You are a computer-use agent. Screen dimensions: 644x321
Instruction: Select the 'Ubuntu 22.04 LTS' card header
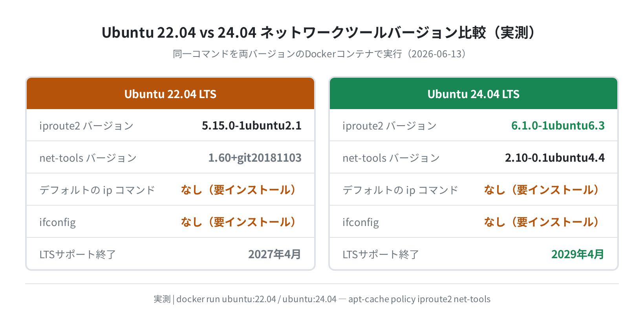click(x=170, y=94)
